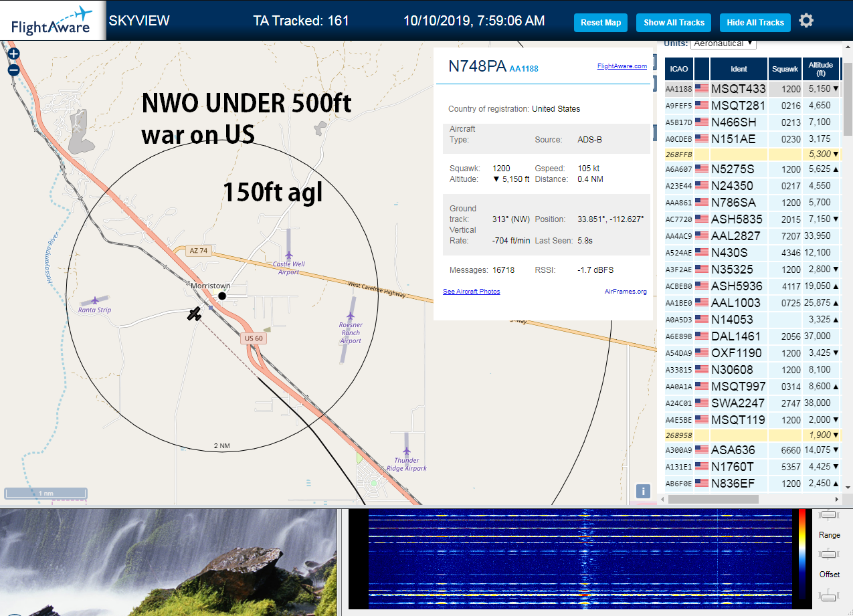
Task: Select the MSQT997 aircraft row
Action: click(753, 386)
